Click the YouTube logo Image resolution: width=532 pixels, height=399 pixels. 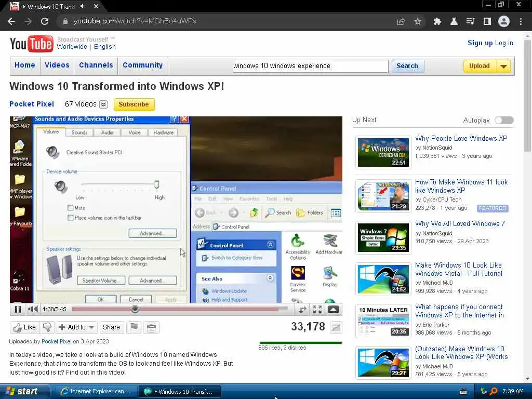pyautogui.click(x=31, y=44)
